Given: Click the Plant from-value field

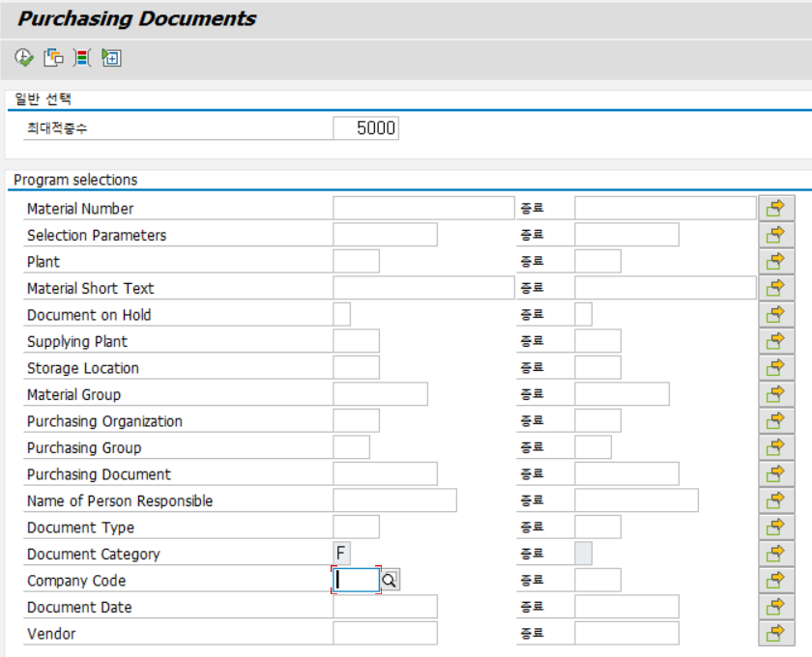Looking at the screenshot, I should point(356,262).
